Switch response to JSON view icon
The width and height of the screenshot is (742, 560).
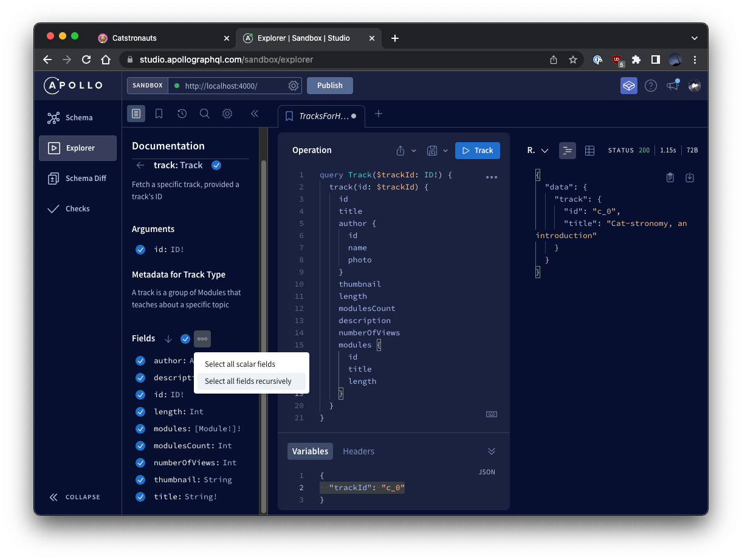click(568, 151)
